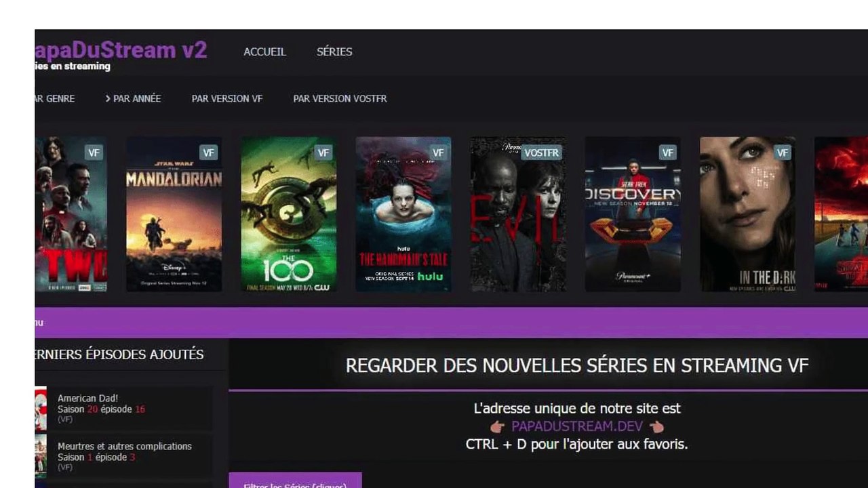Open the Evil series poster

[x=517, y=214]
